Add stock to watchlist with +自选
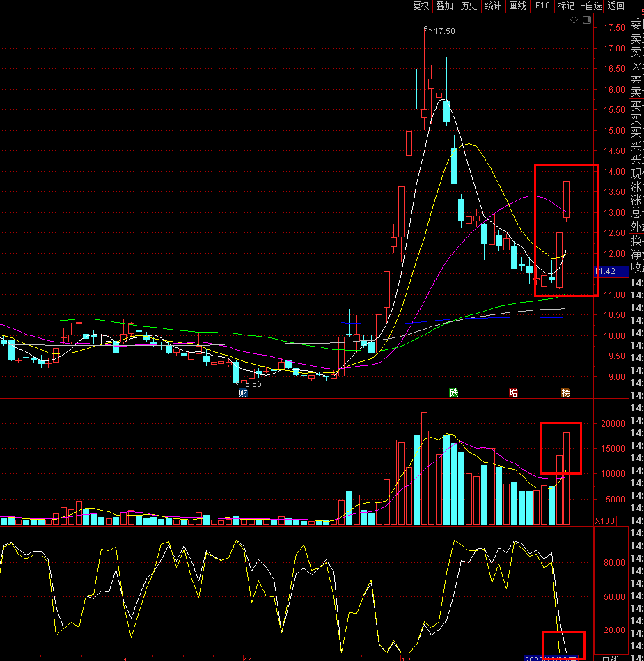644x661 pixels. (591, 6)
